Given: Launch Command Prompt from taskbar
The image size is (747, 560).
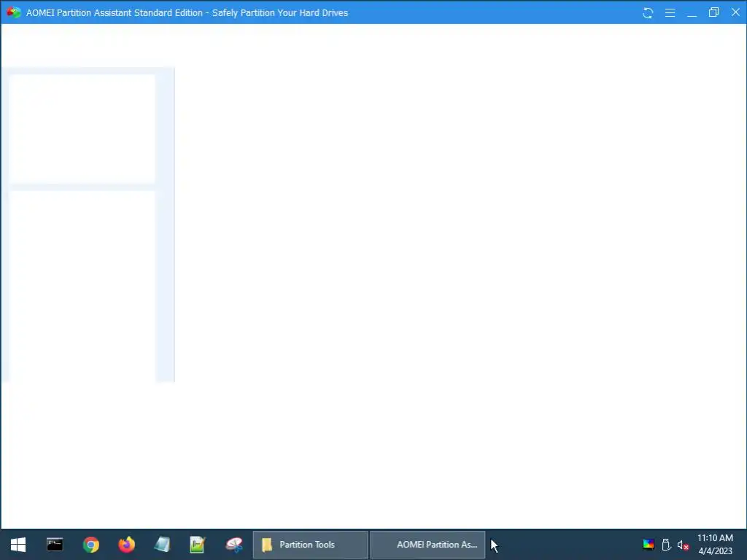Looking at the screenshot, I should pyautogui.click(x=54, y=544).
